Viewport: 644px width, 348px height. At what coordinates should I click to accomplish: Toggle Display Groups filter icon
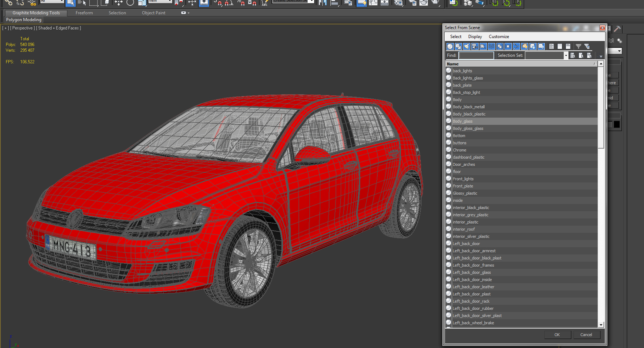click(500, 46)
